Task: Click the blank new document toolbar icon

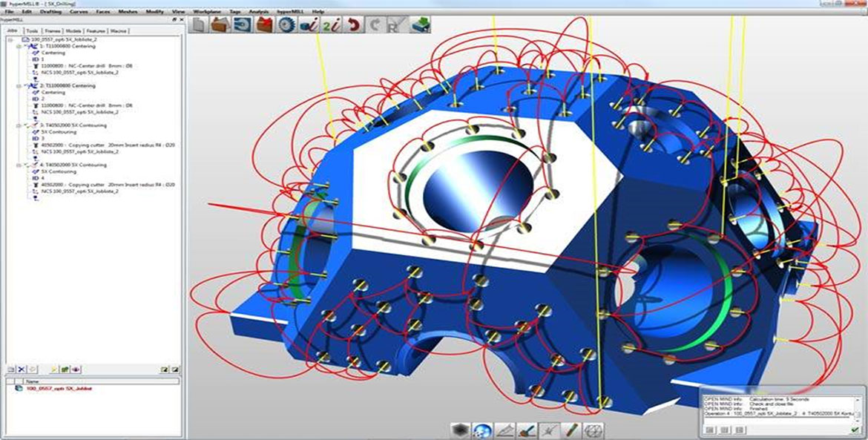Action: pyautogui.click(x=200, y=24)
